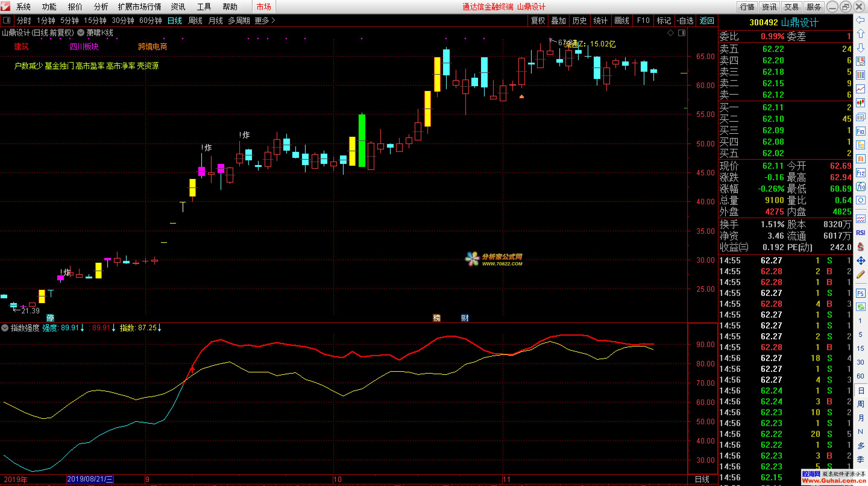
Task: Click the 历史 button
Action: [x=580, y=21]
